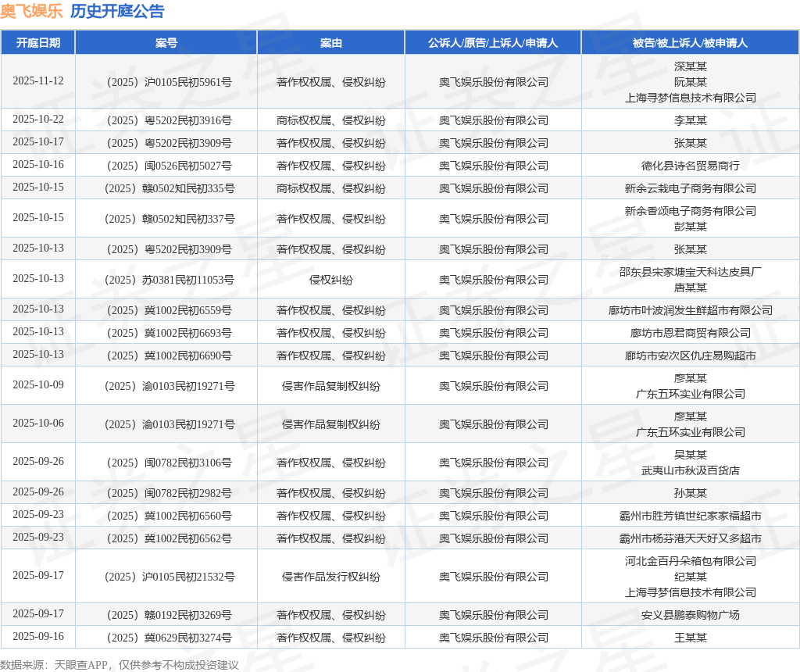This screenshot has height=672, width=800.
Task: Click case number 苏0381民初11053号
Action: pos(170,280)
